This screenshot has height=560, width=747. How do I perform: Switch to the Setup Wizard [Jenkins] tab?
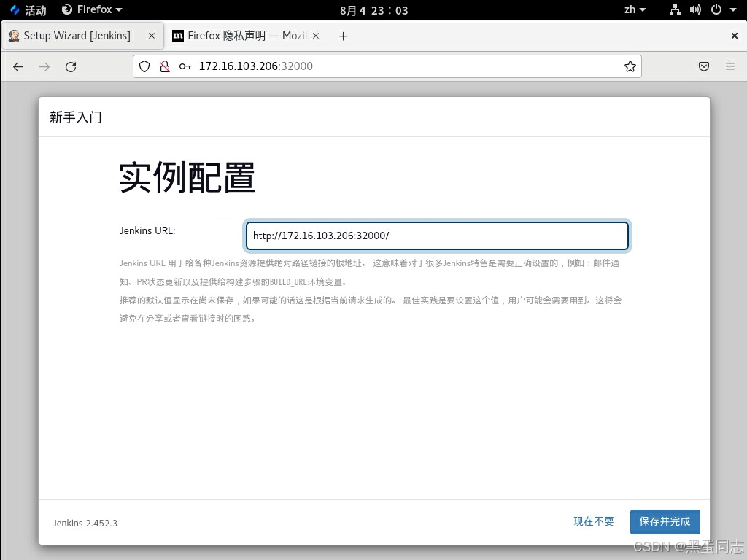pyautogui.click(x=82, y=36)
